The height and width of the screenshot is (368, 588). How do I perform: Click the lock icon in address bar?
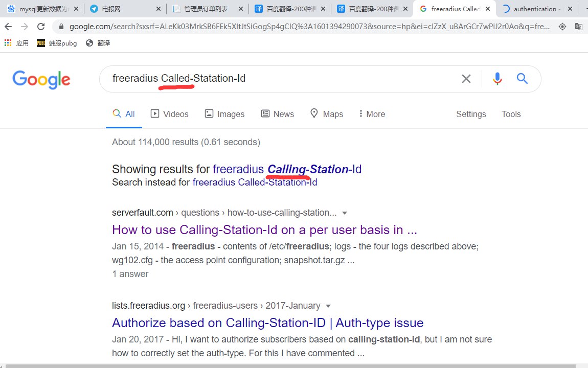tap(61, 26)
